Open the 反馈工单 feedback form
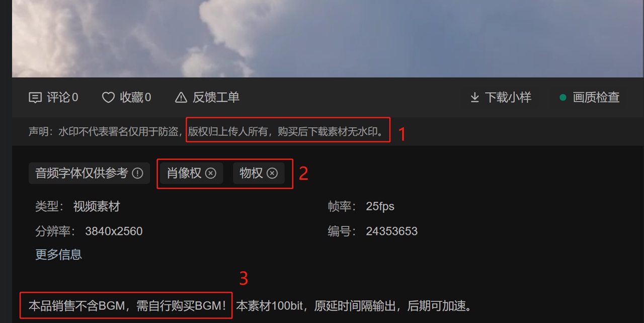The width and height of the screenshot is (644, 323). [x=207, y=98]
